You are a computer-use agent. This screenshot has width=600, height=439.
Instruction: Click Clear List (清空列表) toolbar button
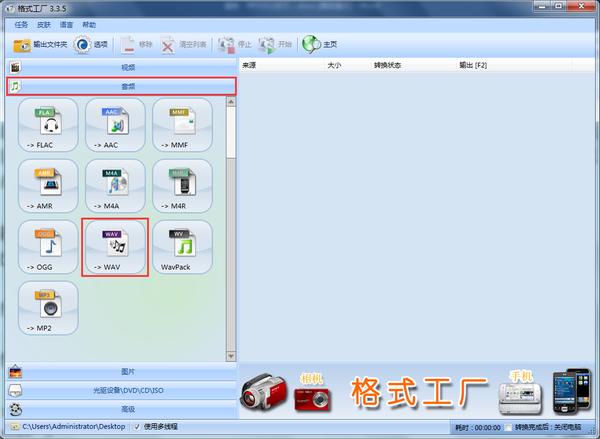[x=183, y=45]
